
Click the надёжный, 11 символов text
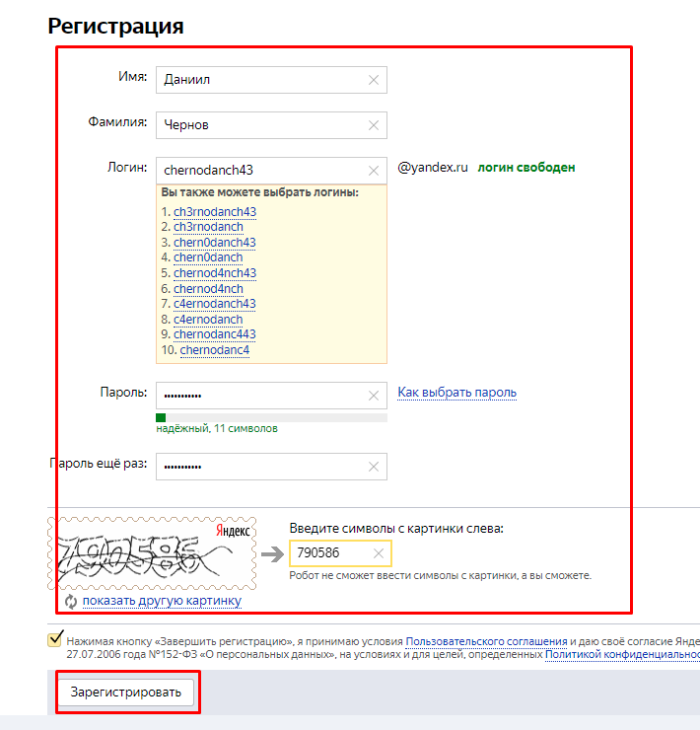(217, 428)
